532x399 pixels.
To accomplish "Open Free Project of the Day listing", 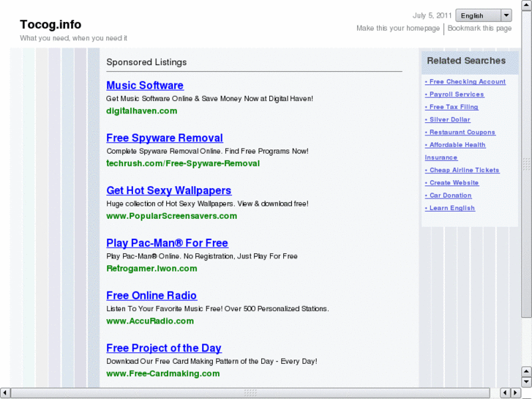I will 163,348.
